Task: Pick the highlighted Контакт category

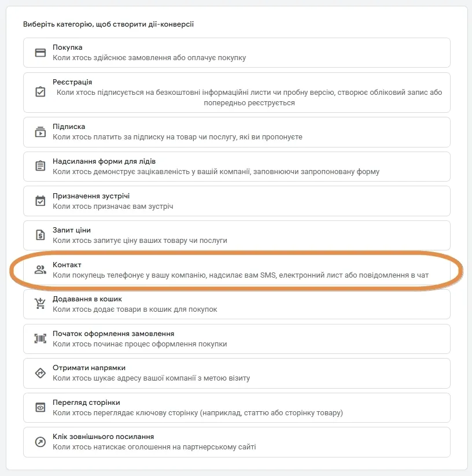Action: point(237,270)
